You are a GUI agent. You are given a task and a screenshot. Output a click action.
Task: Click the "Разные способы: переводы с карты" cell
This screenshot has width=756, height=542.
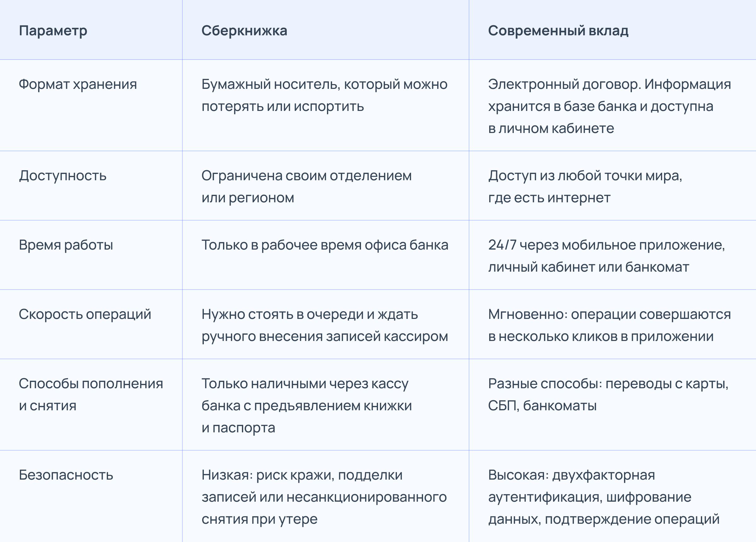pyautogui.click(x=608, y=395)
